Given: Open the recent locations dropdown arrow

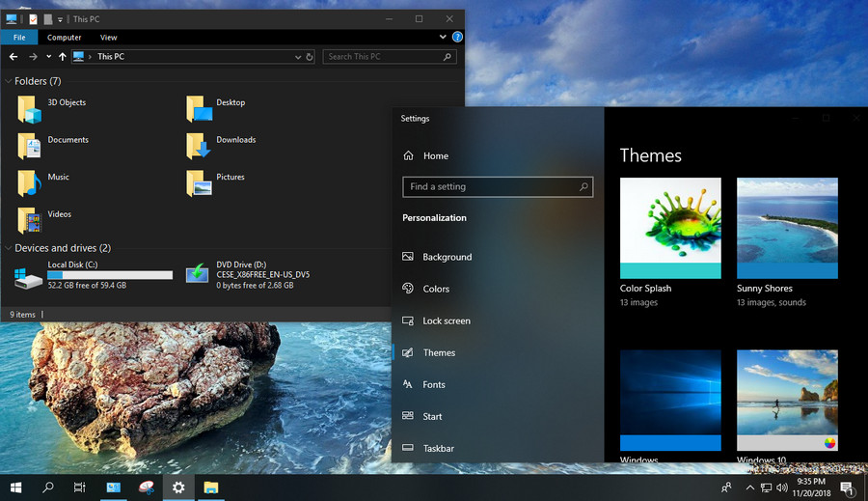Looking at the screenshot, I should tap(49, 57).
